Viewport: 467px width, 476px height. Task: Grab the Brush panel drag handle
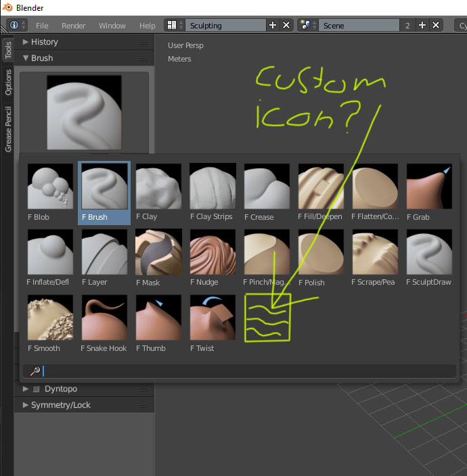(143, 59)
